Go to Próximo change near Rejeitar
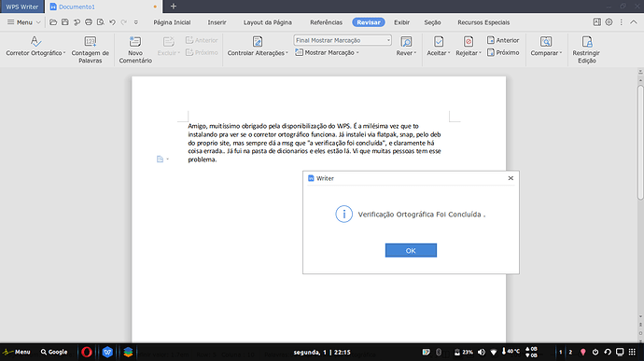The height and width of the screenshot is (361, 644). click(x=503, y=52)
